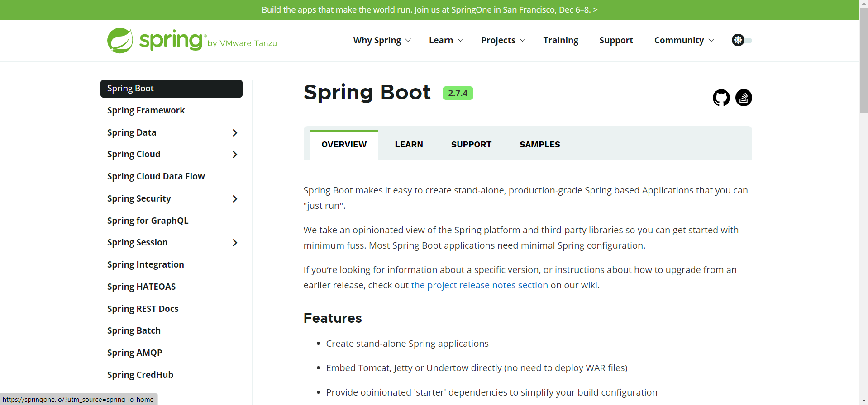Open the project release notes section link
Screen dimensions: 868x405
pyautogui.click(x=479, y=285)
